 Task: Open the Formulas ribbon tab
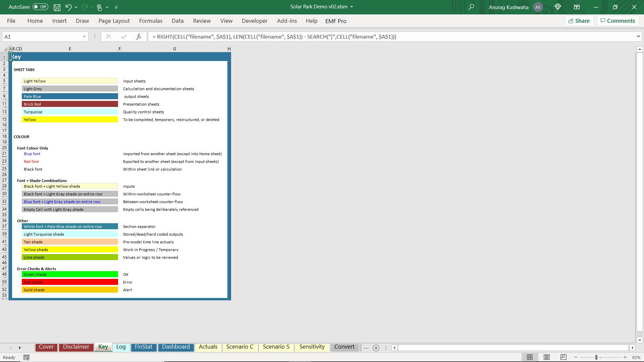(151, 21)
